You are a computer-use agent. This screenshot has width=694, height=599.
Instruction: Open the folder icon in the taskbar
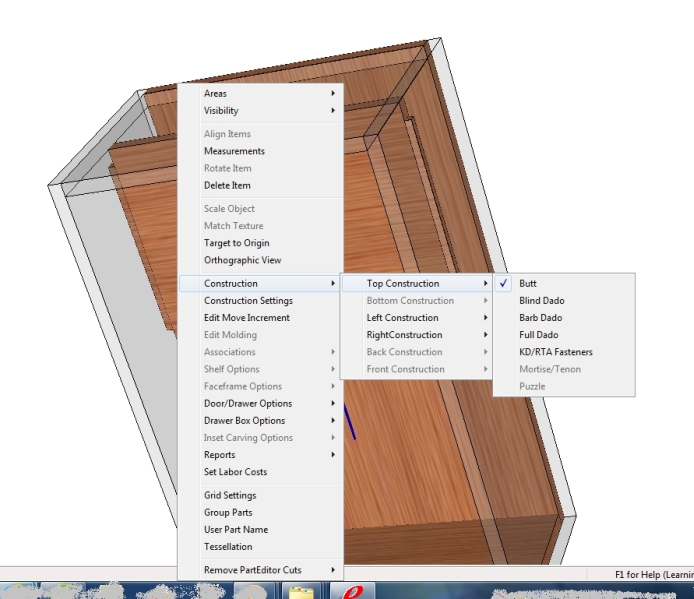pos(301,591)
